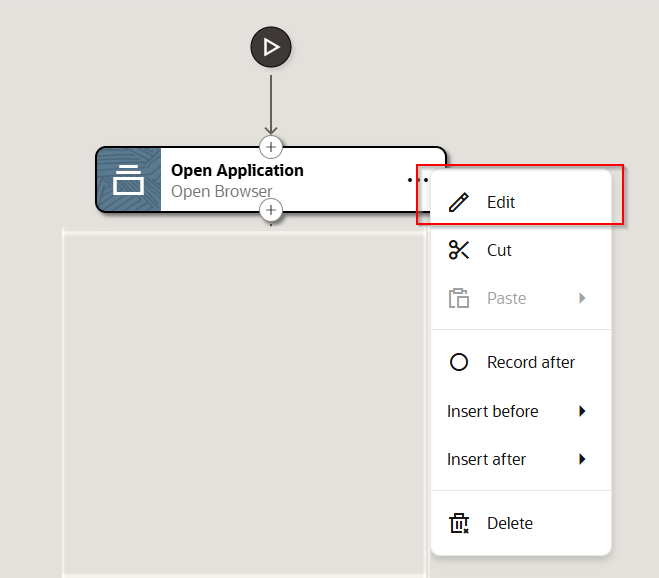Click the pencil Edit icon

(459, 202)
